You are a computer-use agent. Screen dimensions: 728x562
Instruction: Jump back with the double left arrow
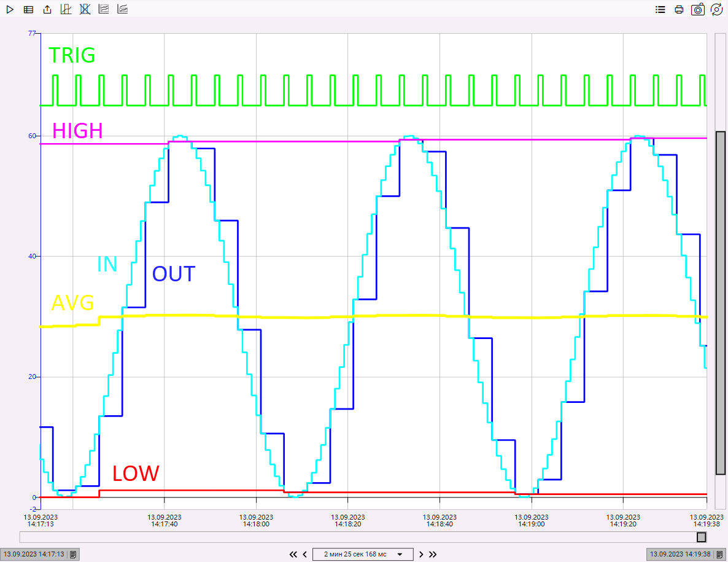293,554
